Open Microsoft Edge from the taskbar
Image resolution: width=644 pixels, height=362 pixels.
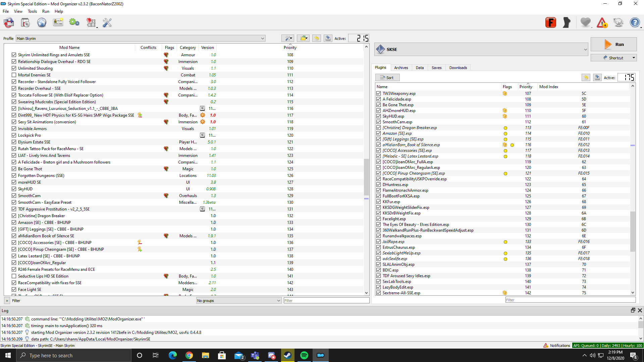(x=173, y=355)
